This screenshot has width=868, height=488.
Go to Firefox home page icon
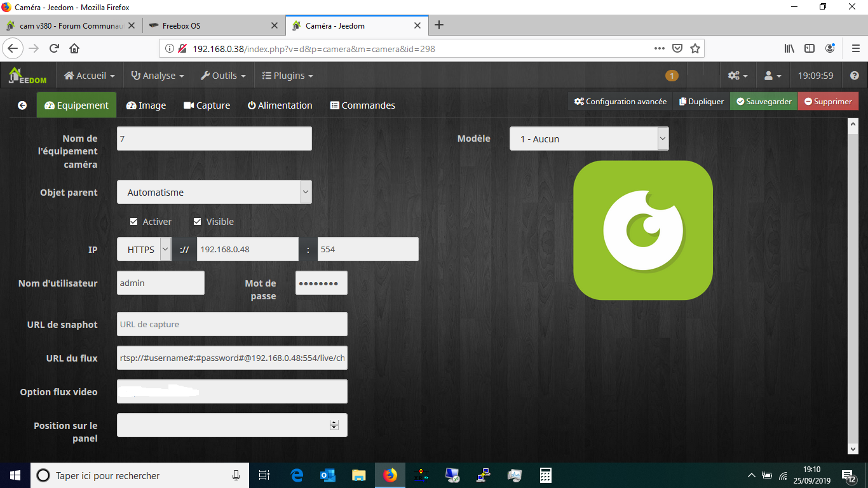(74, 48)
